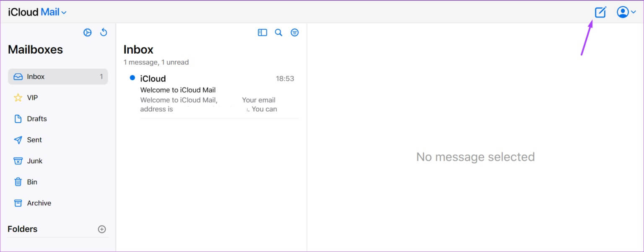Click the '1 message, 1 unread' status text

tap(156, 62)
